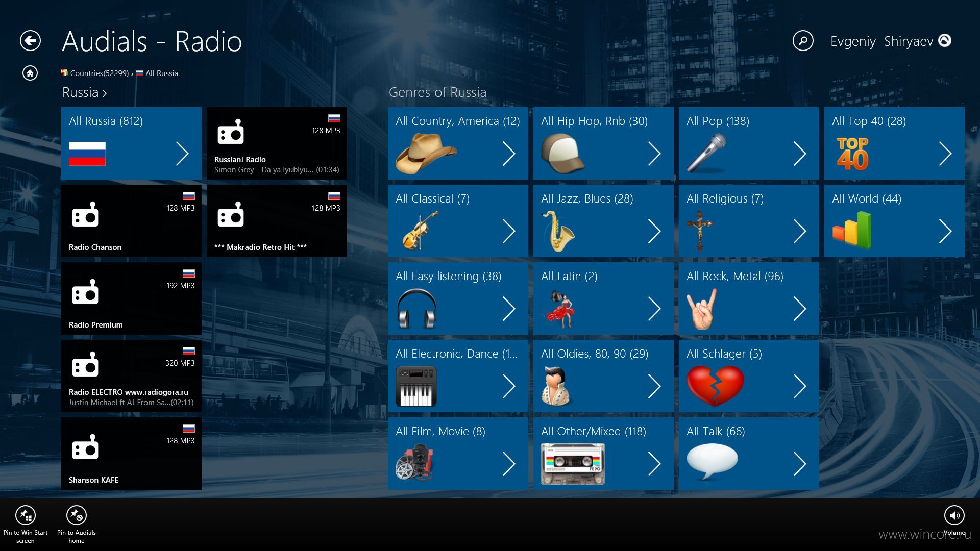This screenshot has height=551, width=980.
Task: Open All Electronic, Dance label
Action: [456, 354]
